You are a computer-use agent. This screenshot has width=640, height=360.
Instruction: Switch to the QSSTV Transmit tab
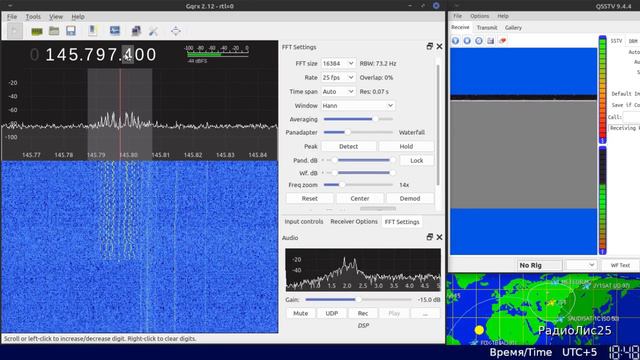pyautogui.click(x=487, y=28)
